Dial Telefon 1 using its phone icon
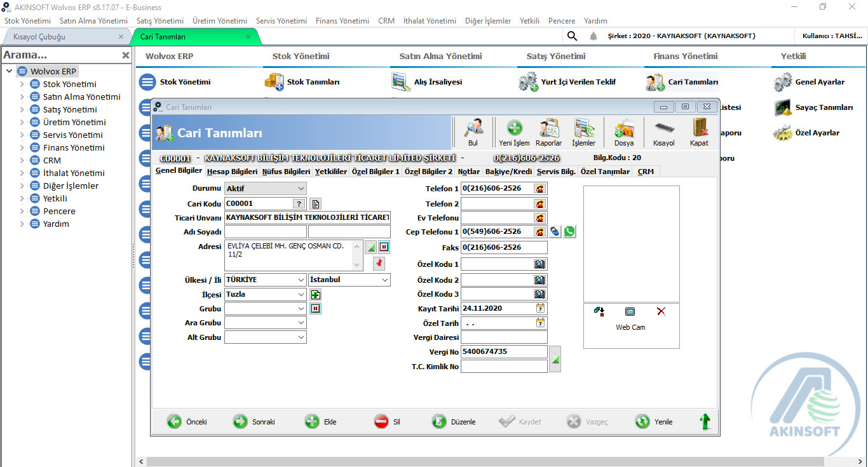 click(x=539, y=188)
